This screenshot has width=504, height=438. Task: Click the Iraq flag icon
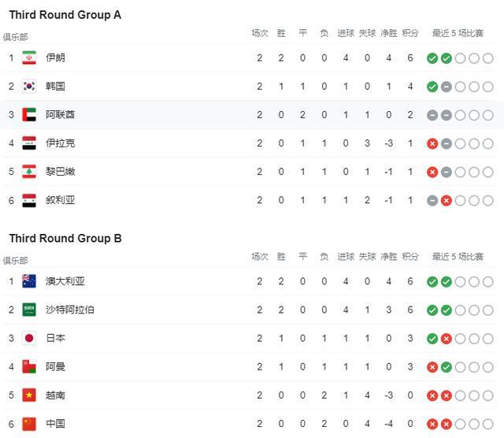29,143
